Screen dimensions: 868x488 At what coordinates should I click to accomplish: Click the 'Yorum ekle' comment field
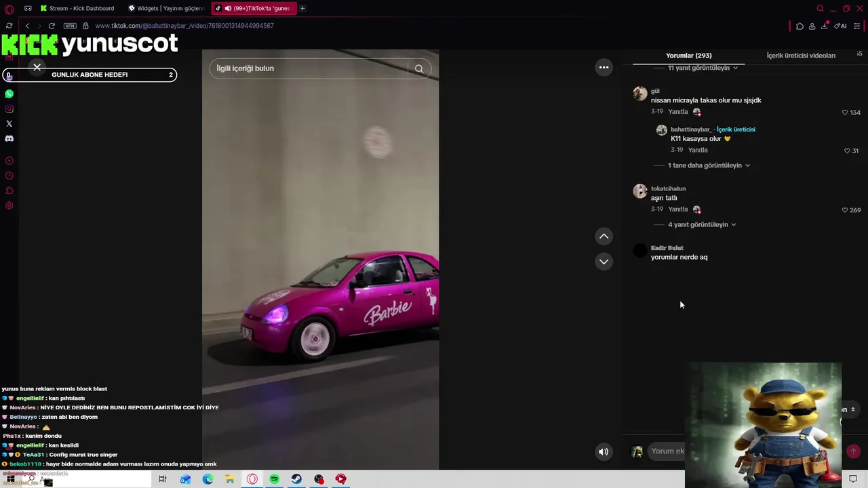[x=667, y=451]
